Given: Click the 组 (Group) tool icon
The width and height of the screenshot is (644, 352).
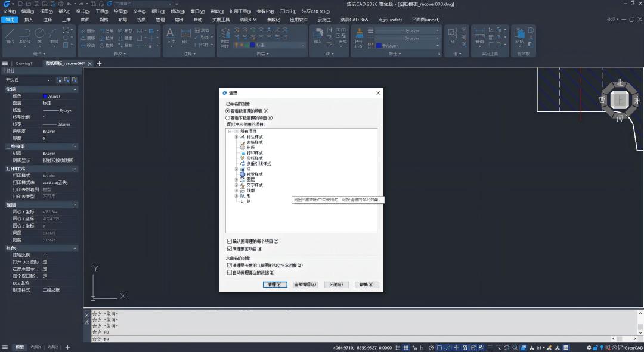Looking at the screenshot, I should 452,35.
